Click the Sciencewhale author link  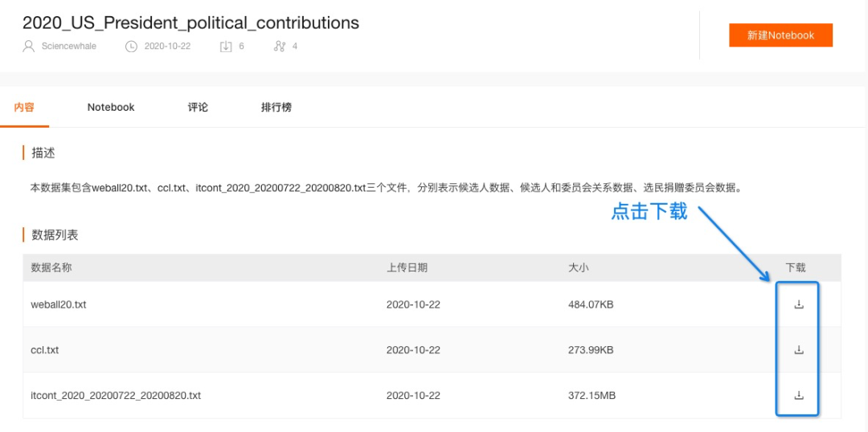click(x=68, y=47)
